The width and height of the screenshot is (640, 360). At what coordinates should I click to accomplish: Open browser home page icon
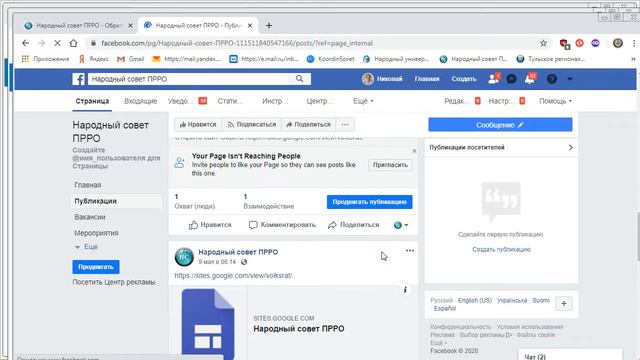(73, 43)
